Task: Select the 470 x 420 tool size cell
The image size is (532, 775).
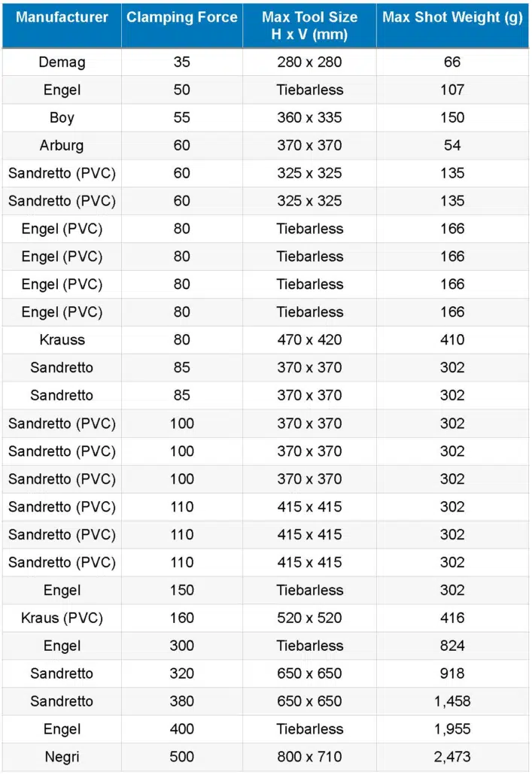Action: 309,339
